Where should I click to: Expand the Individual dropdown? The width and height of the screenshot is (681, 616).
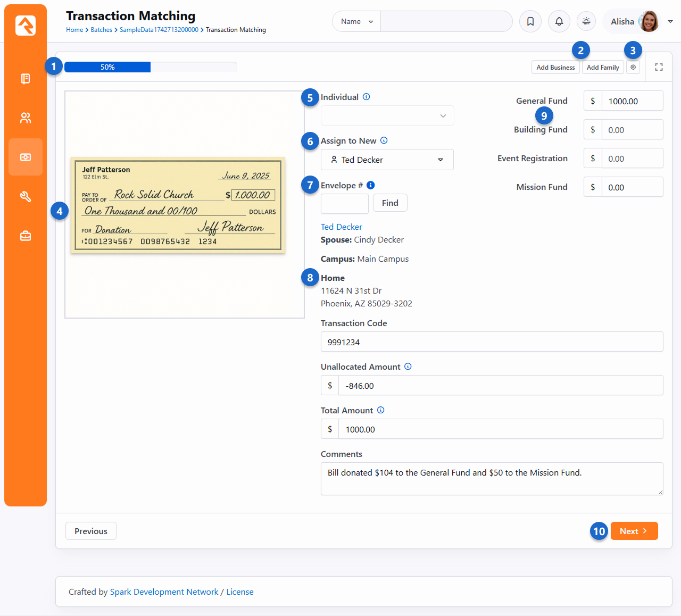tap(387, 116)
